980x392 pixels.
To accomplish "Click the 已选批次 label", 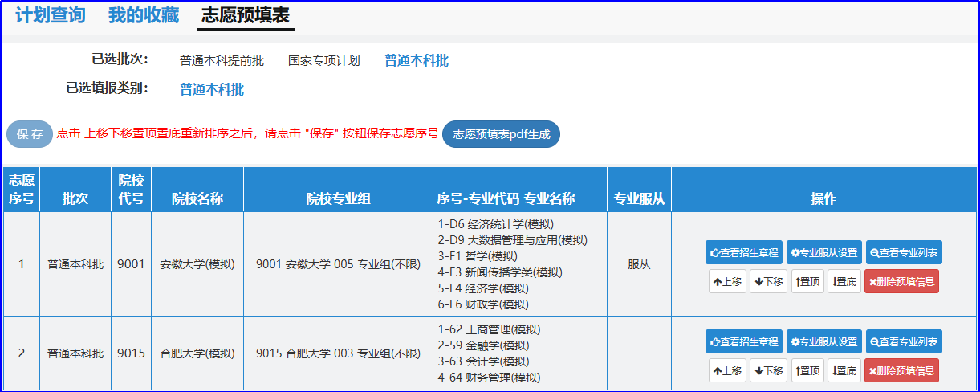I will (x=120, y=59).
